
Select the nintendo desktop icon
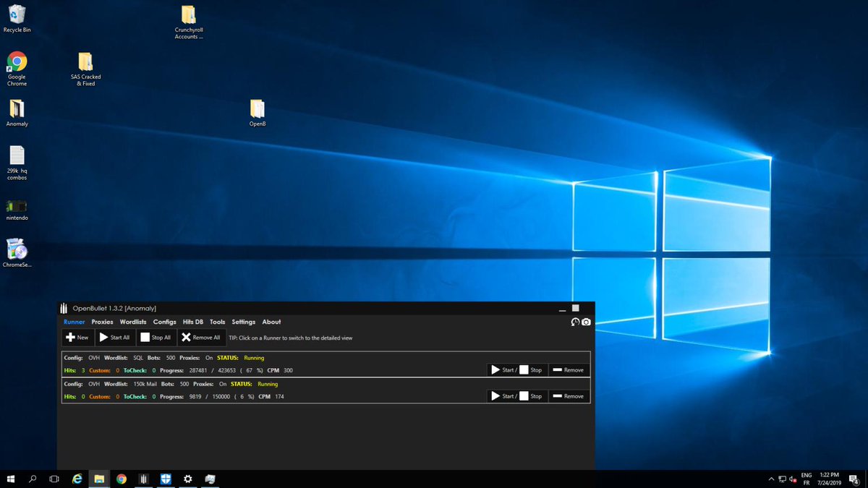[x=17, y=210]
